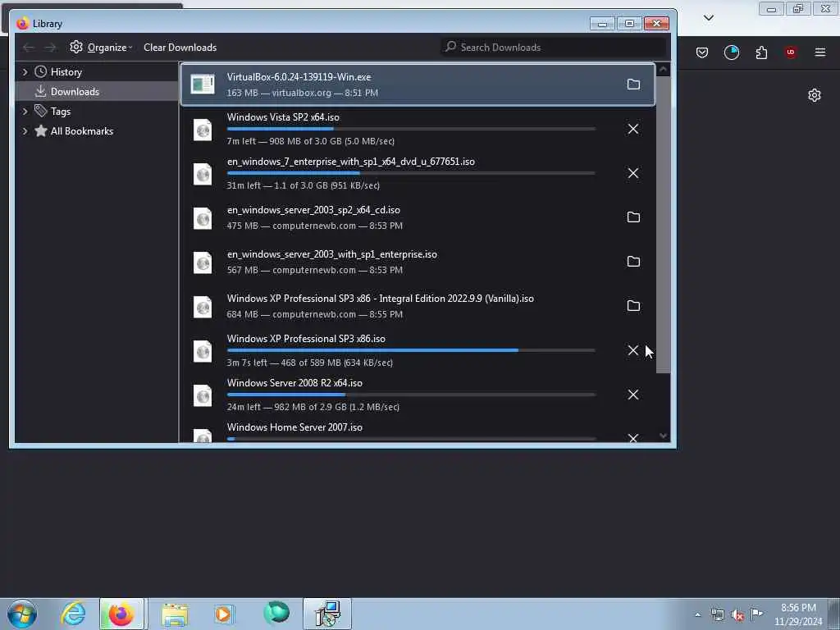Screen dimensions: 840x630
Task: Cancel the Windows Vista SP2 x64.iso download
Action: 633,129
